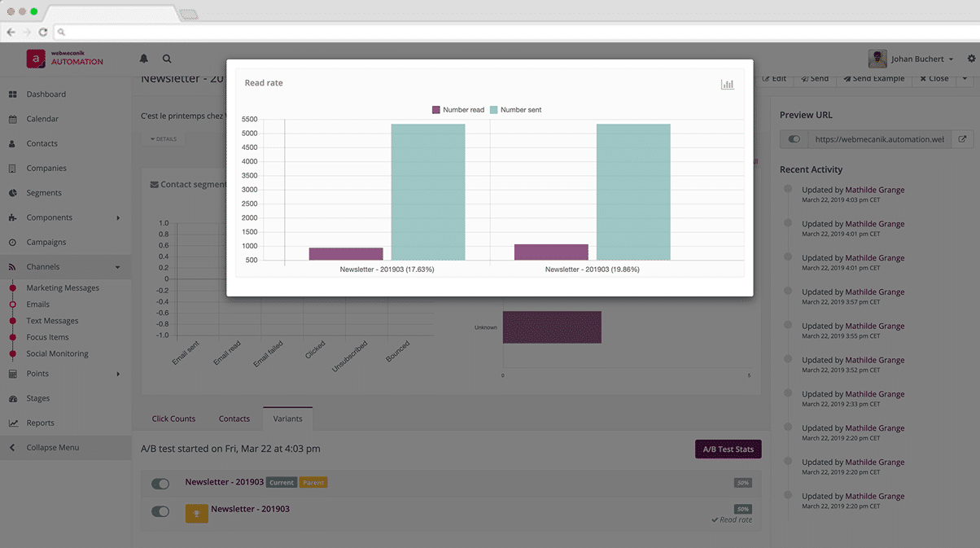Click the Number read legend color swatch

click(x=435, y=110)
